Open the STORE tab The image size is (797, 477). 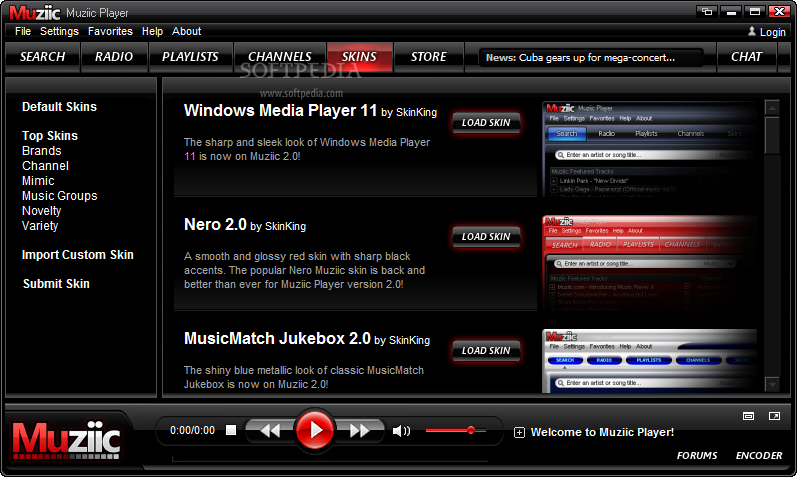point(428,57)
